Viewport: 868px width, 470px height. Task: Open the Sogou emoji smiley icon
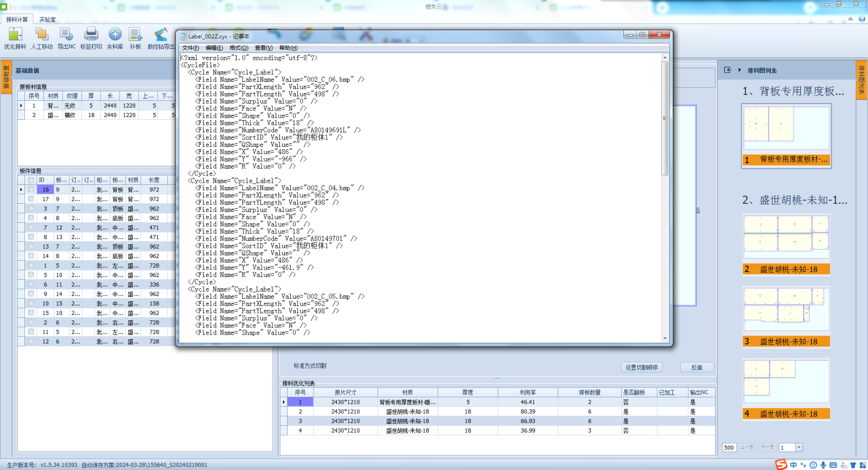tap(813, 465)
